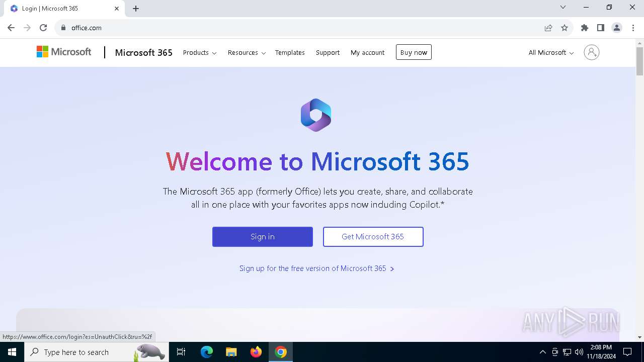Click the volume speaker tray icon

click(579, 352)
